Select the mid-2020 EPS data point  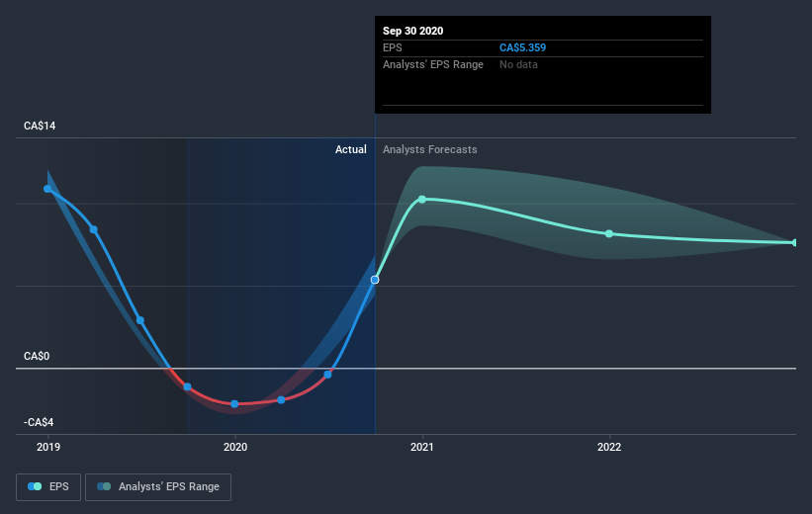(327, 375)
